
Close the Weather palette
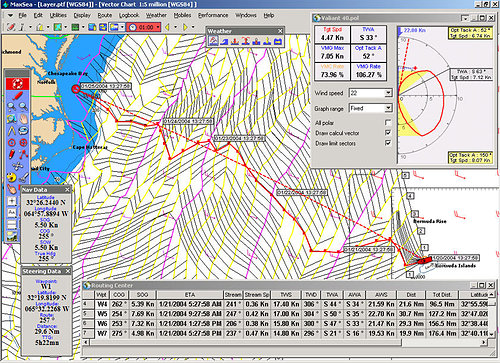coord(280,31)
